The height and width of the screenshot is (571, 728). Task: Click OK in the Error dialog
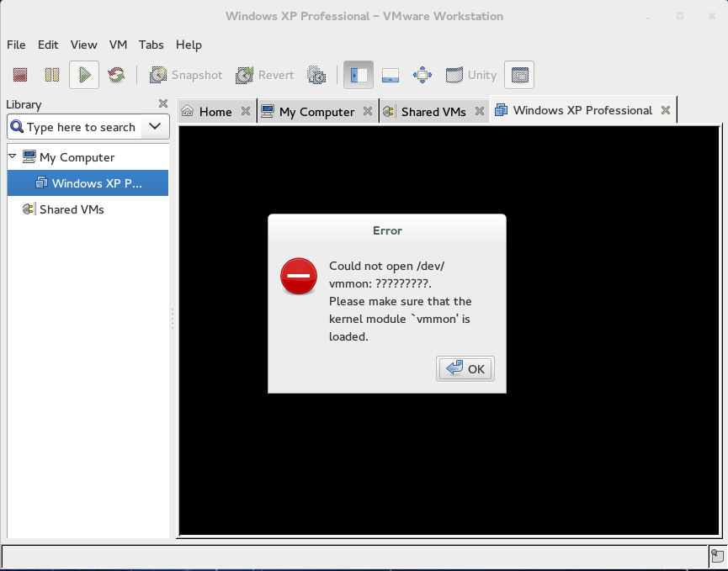tap(465, 369)
